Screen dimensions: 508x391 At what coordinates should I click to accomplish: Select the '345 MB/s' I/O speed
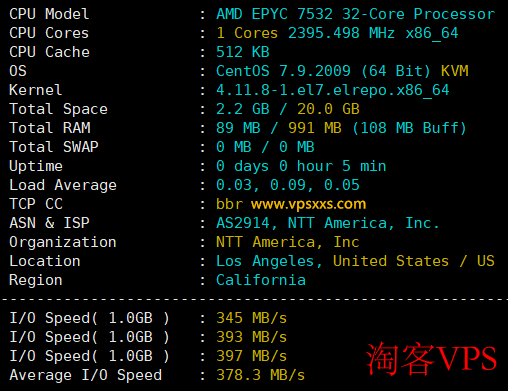(252, 318)
